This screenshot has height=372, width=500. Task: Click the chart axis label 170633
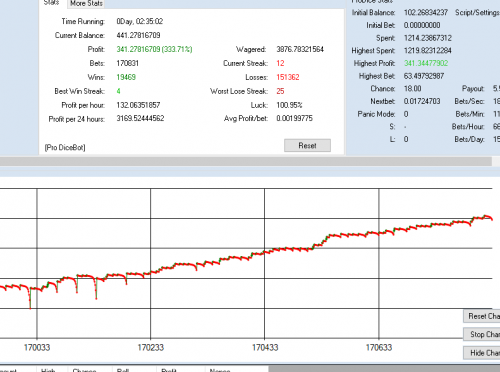click(379, 348)
